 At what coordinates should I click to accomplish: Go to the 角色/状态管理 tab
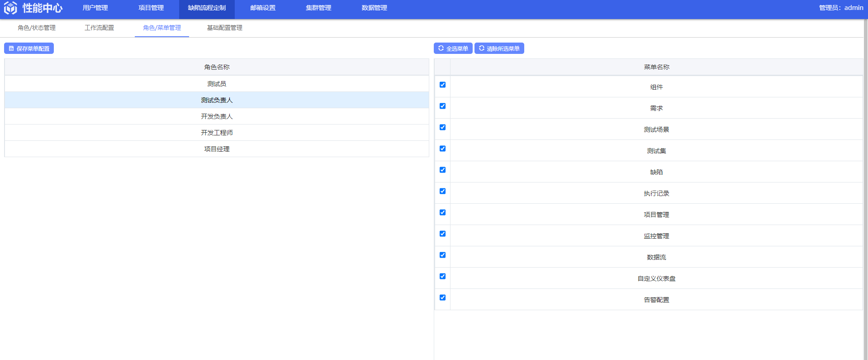pos(37,28)
